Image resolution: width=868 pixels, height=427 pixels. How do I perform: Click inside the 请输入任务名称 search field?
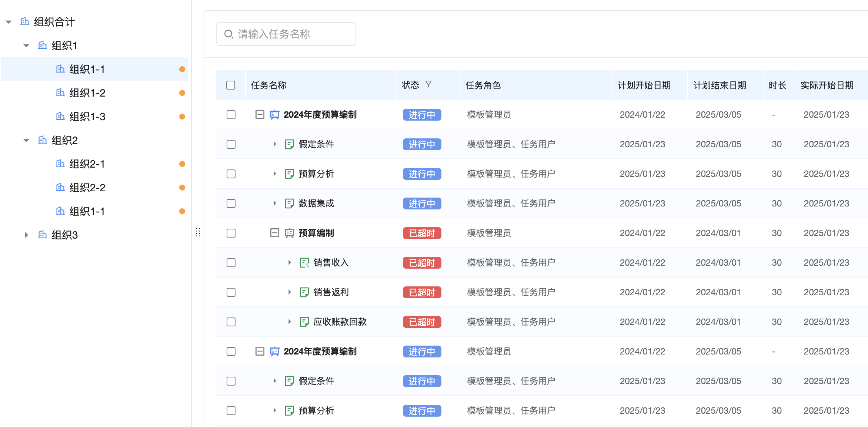coord(293,34)
